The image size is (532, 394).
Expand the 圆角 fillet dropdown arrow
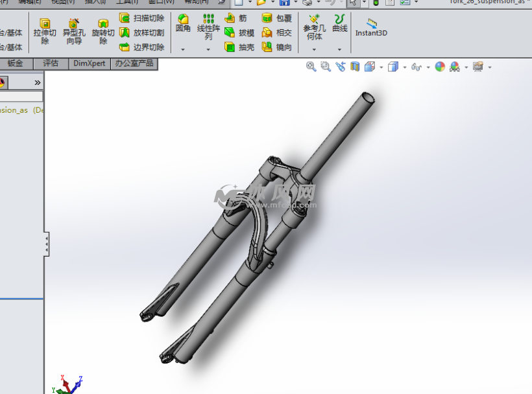pos(183,49)
